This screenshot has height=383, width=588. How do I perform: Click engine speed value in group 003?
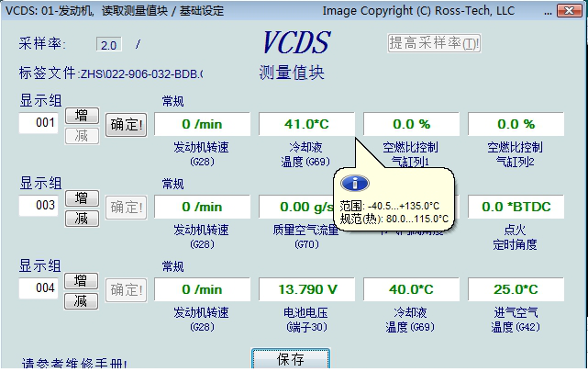click(202, 207)
